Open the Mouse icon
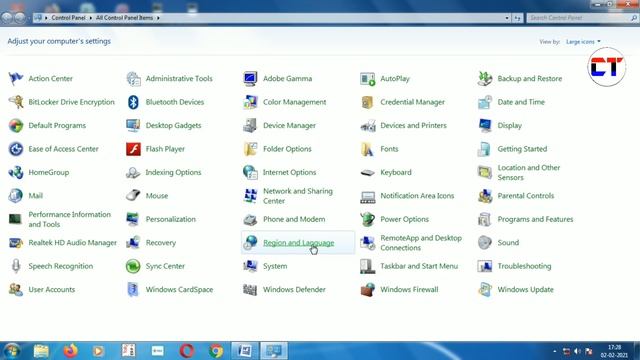The height and width of the screenshot is (360, 640). tap(133, 196)
